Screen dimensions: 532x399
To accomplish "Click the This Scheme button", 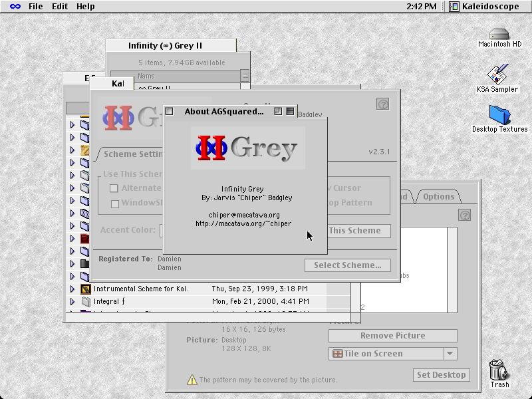I will click(x=359, y=231).
